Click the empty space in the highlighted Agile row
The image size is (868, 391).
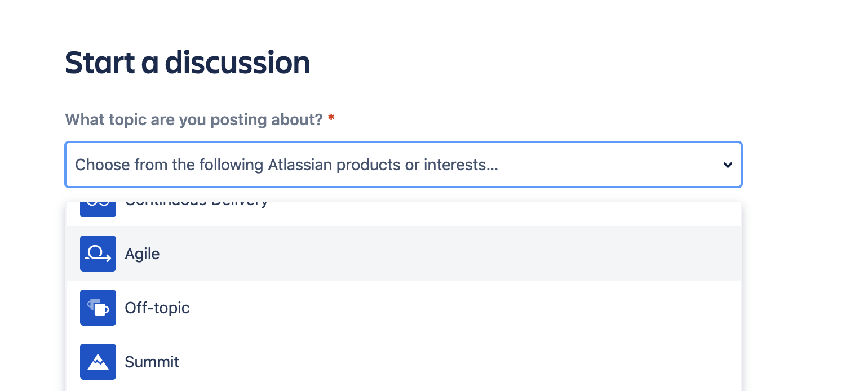point(451,254)
